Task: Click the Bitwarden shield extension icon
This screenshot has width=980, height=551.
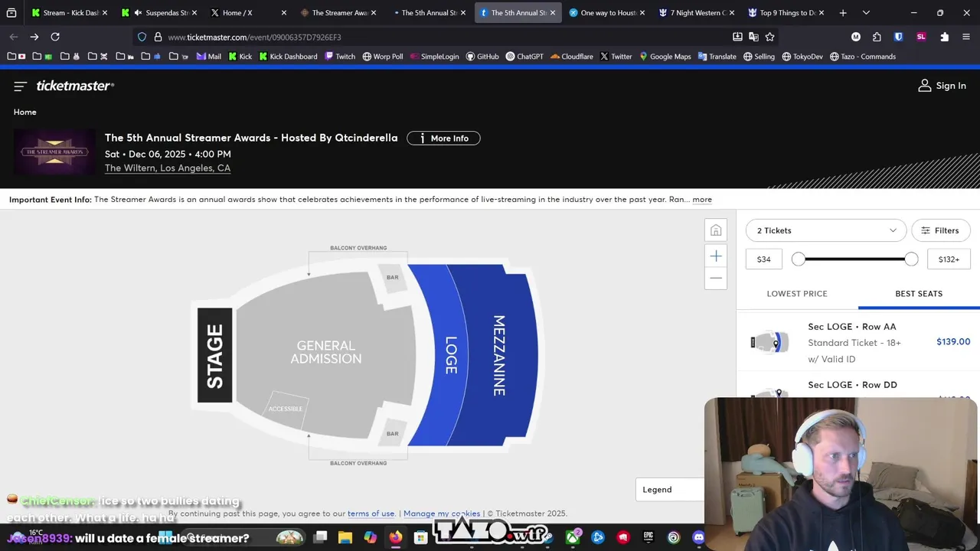Action: (899, 37)
